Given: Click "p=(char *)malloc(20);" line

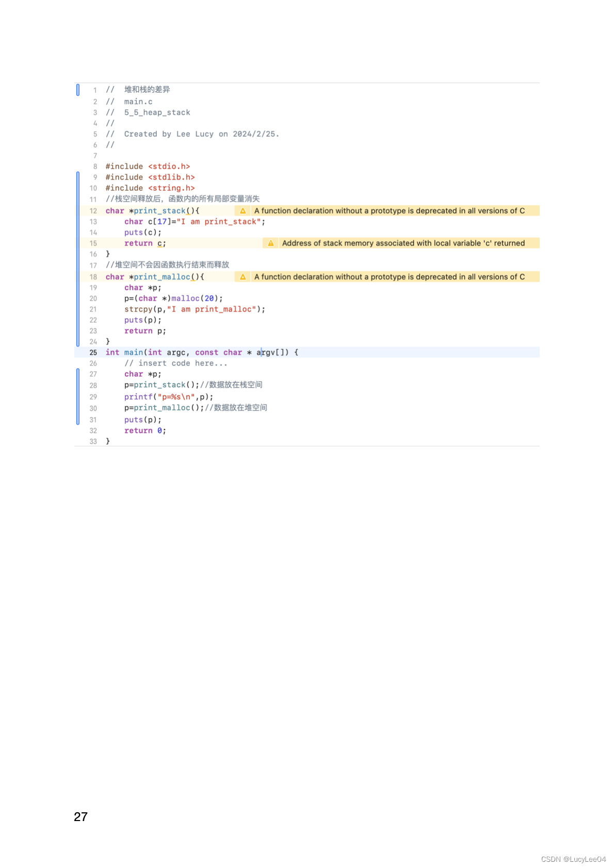Looking at the screenshot, I should pyautogui.click(x=173, y=299).
